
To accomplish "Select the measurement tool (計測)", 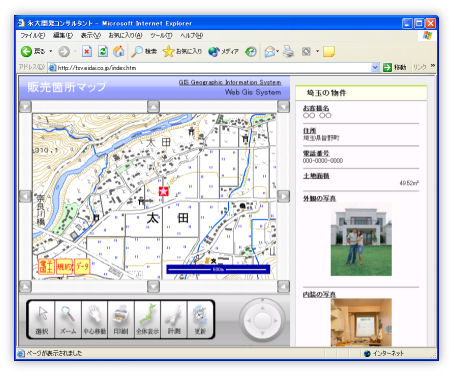I will coord(174,320).
